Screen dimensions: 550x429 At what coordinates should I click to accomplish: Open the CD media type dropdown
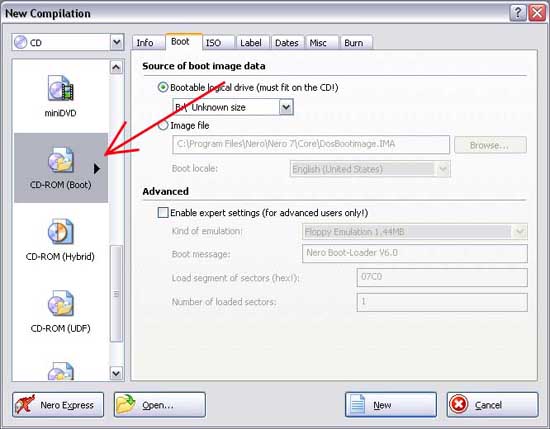(117, 42)
